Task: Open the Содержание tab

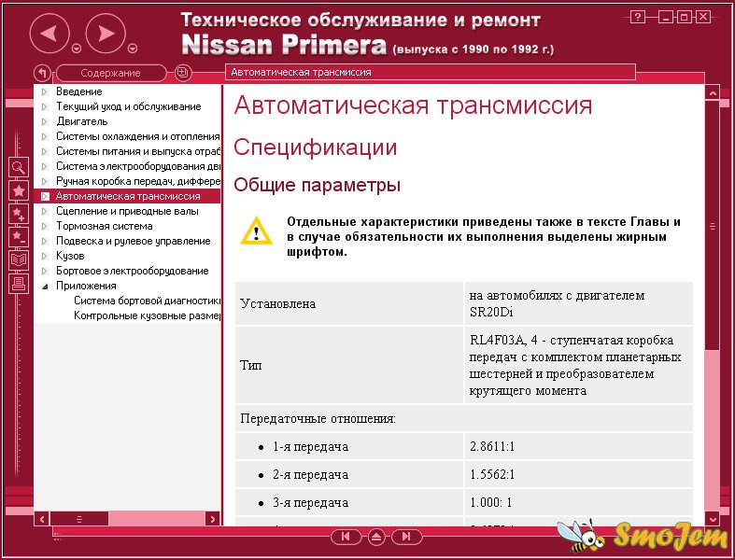Action: click(110, 73)
